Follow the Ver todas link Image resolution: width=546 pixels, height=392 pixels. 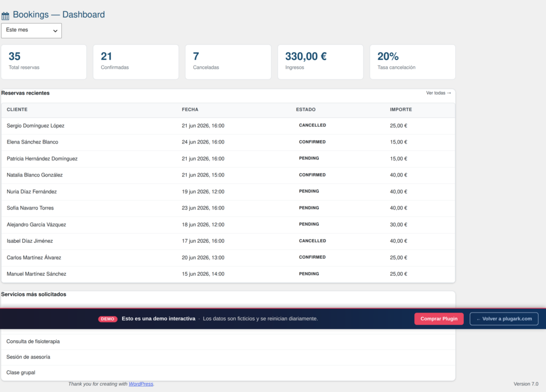(x=438, y=93)
